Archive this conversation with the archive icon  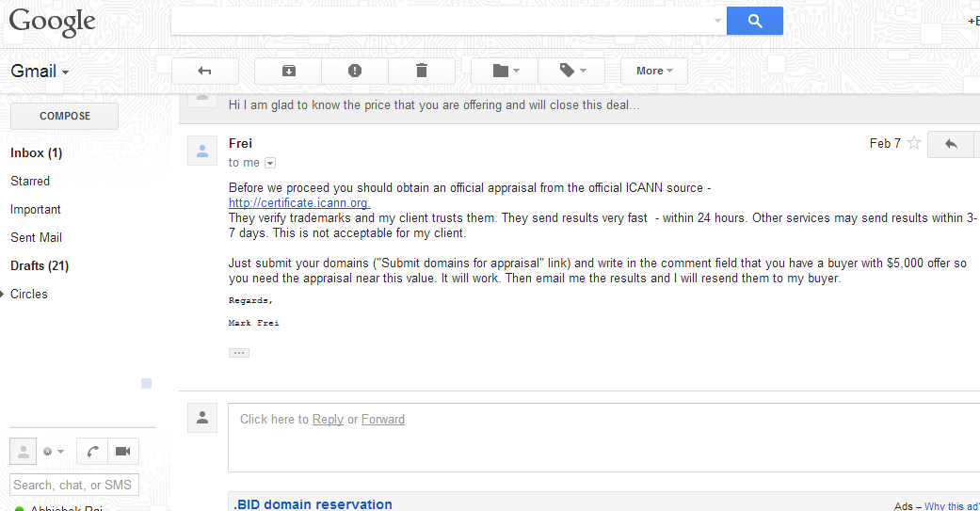[x=288, y=71]
